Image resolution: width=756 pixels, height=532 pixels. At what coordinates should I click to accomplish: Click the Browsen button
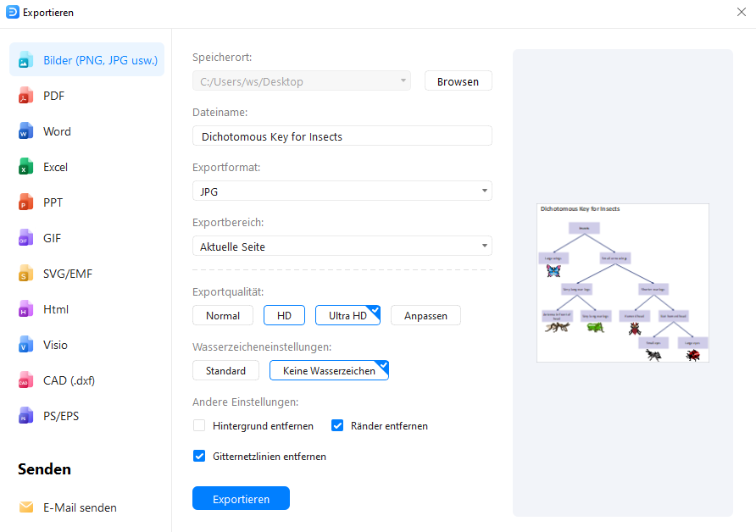tap(458, 81)
